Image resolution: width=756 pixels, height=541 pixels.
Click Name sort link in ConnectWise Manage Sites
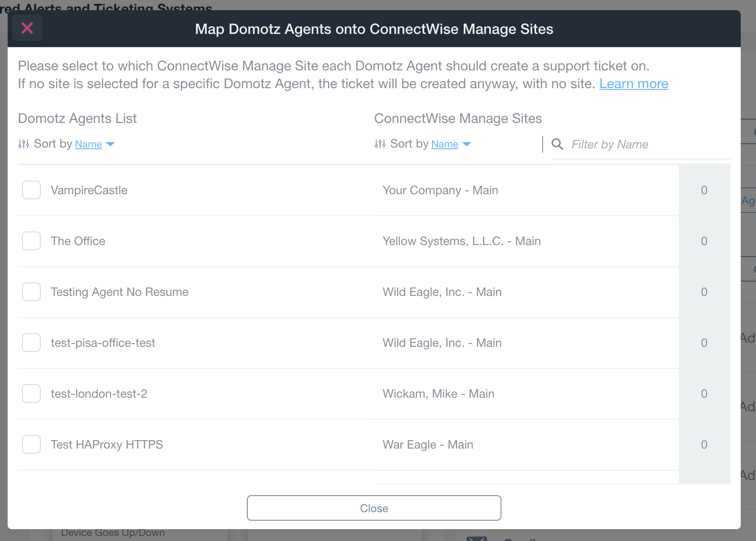coord(445,144)
